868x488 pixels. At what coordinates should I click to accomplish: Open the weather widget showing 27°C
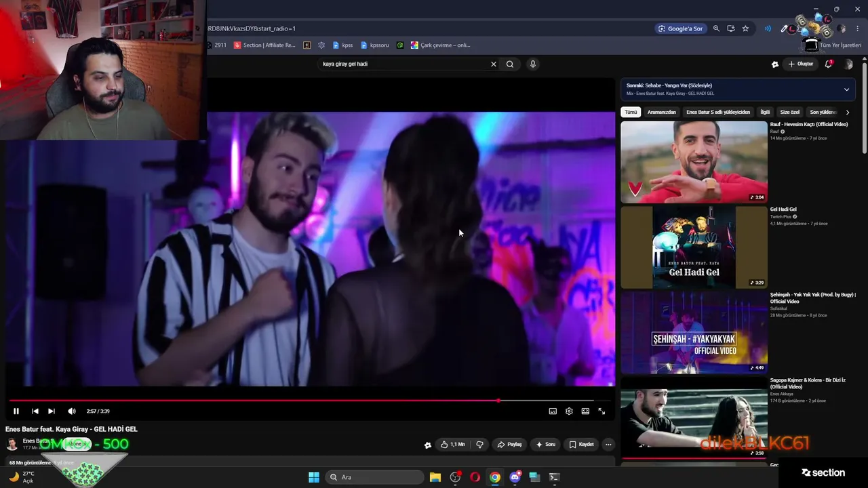22,477
